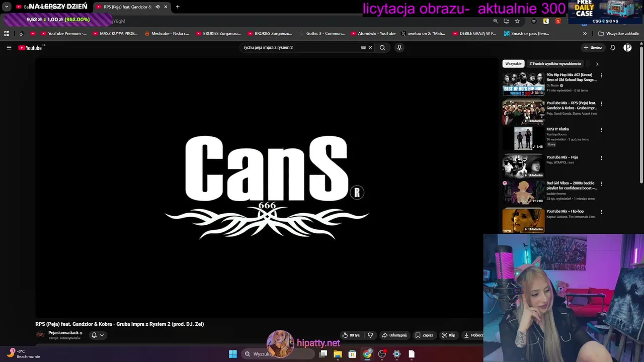Click the Zapisz save button
The width and height of the screenshot is (644, 362).
click(x=424, y=335)
